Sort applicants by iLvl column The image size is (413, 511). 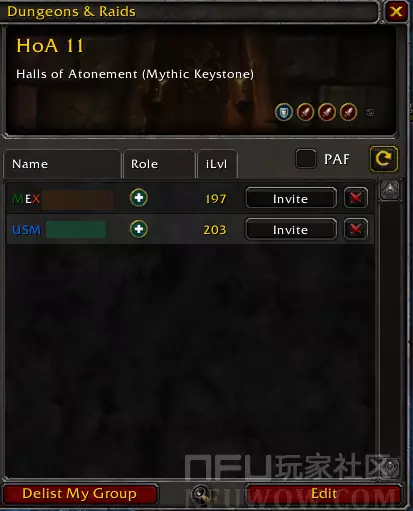point(217,164)
